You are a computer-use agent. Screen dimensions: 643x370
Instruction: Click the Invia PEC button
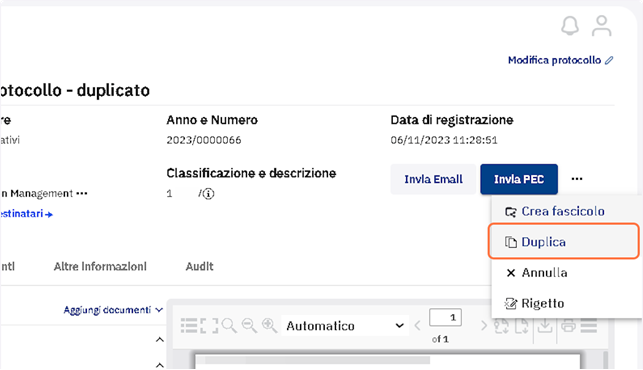pyautogui.click(x=519, y=179)
